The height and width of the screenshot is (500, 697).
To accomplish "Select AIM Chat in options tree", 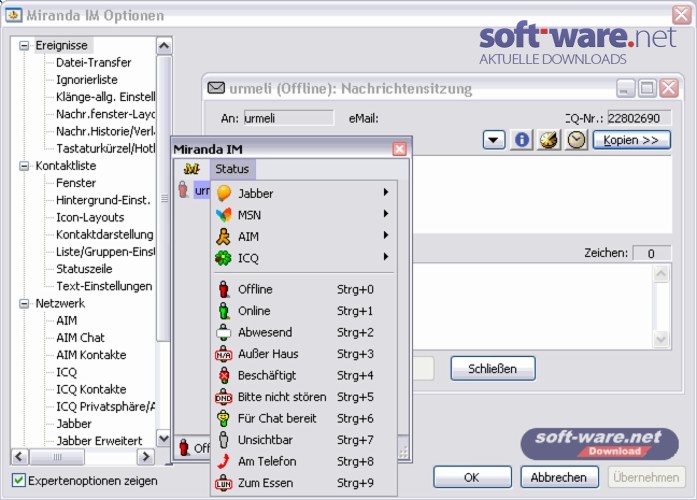I will point(80,338).
